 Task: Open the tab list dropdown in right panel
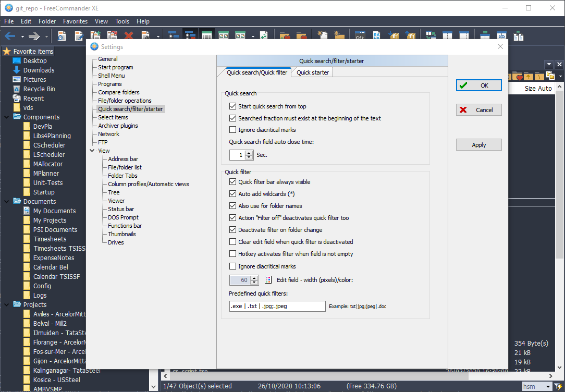click(549, 65)
